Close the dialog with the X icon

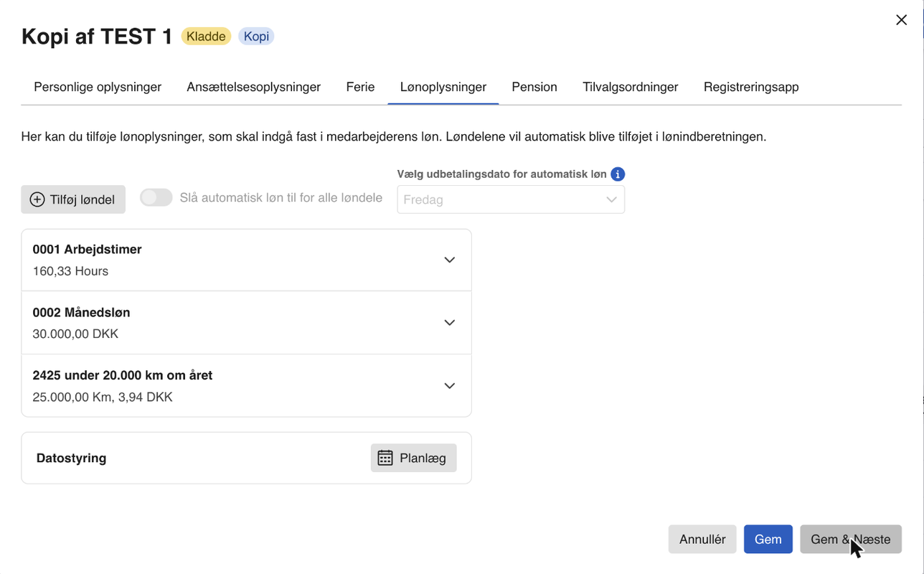[x=902, y=20]
